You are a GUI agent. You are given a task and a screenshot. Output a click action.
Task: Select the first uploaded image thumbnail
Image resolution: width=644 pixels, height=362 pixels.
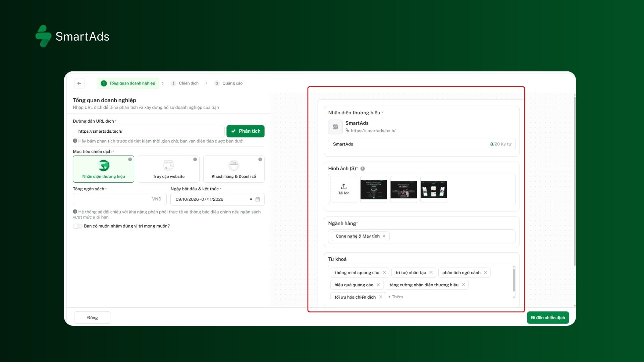coord(374,189)
